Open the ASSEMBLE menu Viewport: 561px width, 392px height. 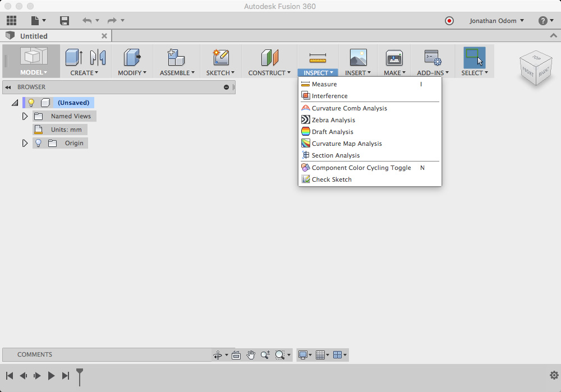[x=177, y=72]
